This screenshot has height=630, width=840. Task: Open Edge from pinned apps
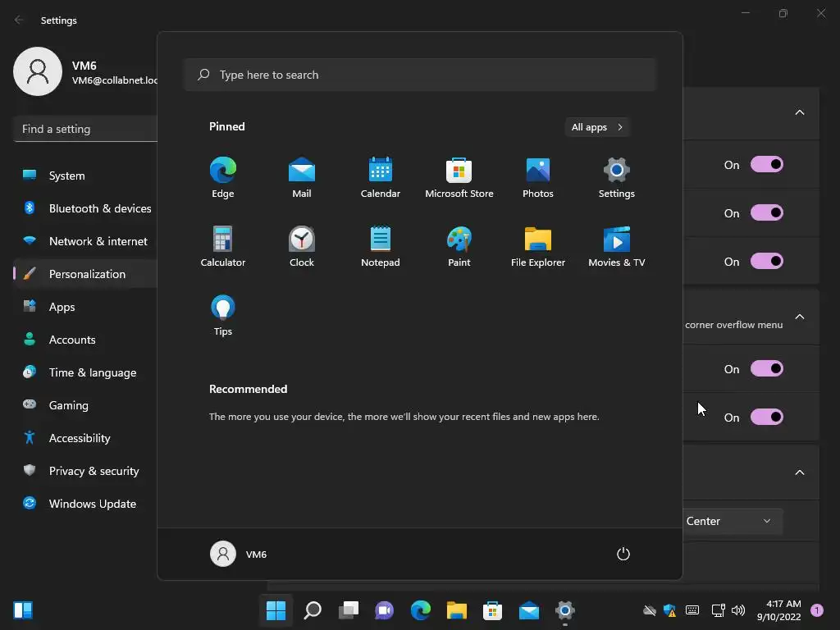click(223, 177)
